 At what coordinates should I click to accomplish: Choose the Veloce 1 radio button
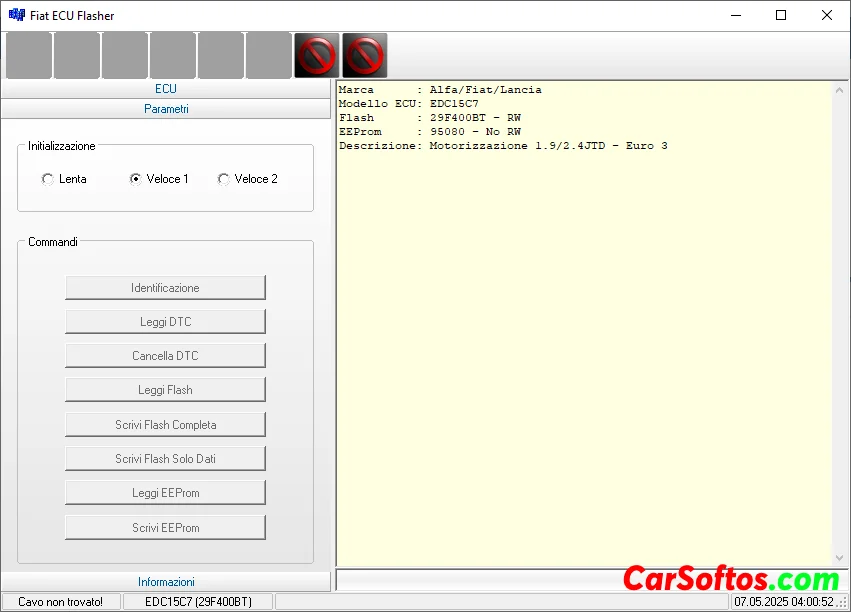click(136, 179)
